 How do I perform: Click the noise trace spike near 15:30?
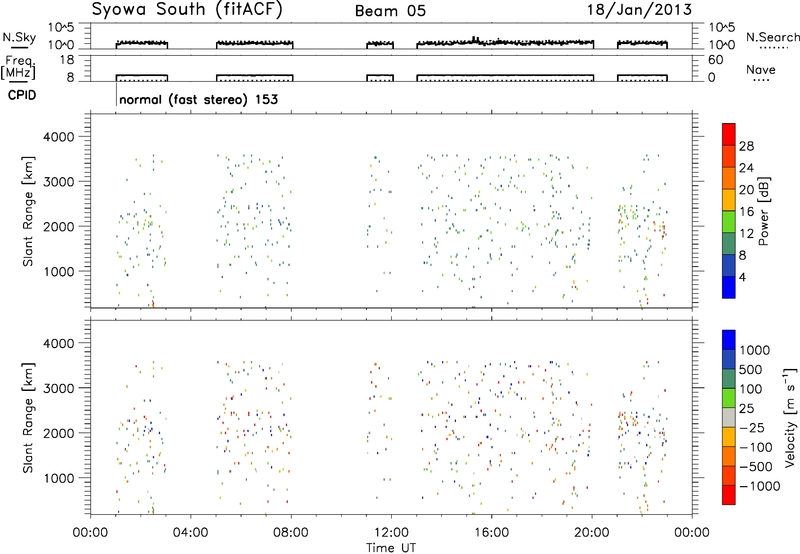[x=475, y=39]
